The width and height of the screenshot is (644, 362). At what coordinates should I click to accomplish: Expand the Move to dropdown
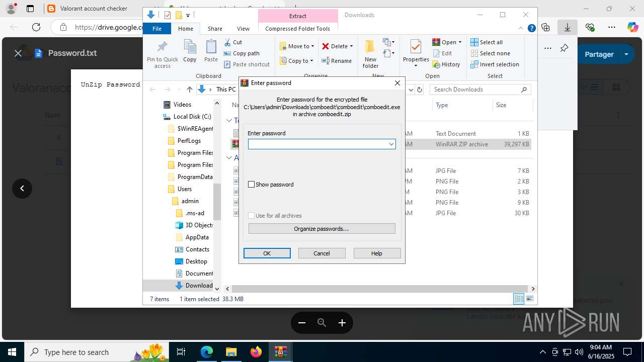pyautogui.click(x=312, y=46)
